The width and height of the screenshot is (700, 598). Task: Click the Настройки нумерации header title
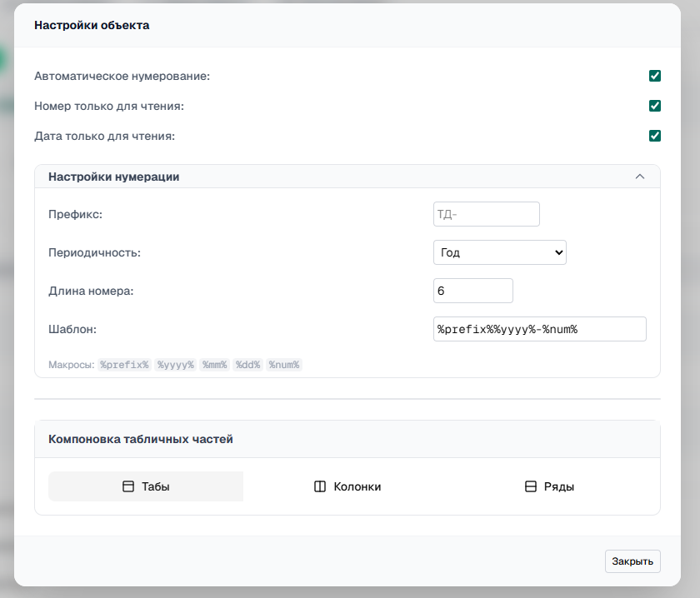tap(114, 177)
